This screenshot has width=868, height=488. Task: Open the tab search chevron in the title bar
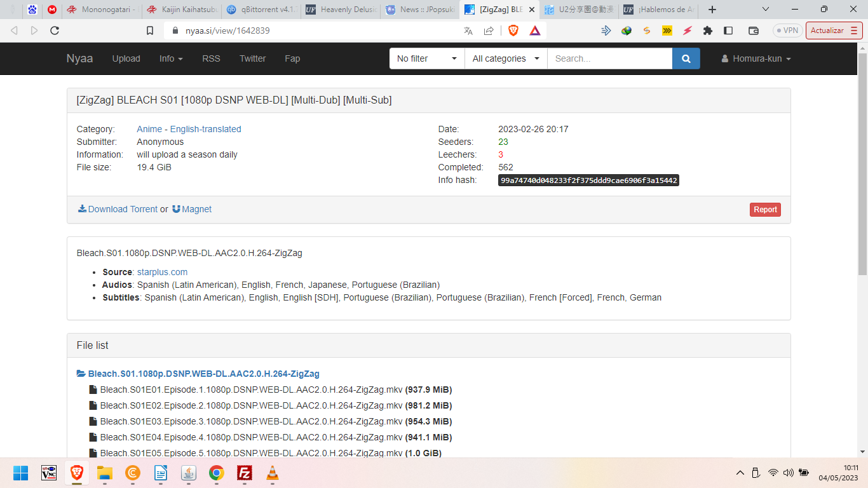pyautogui.click(x=766, y=10)
